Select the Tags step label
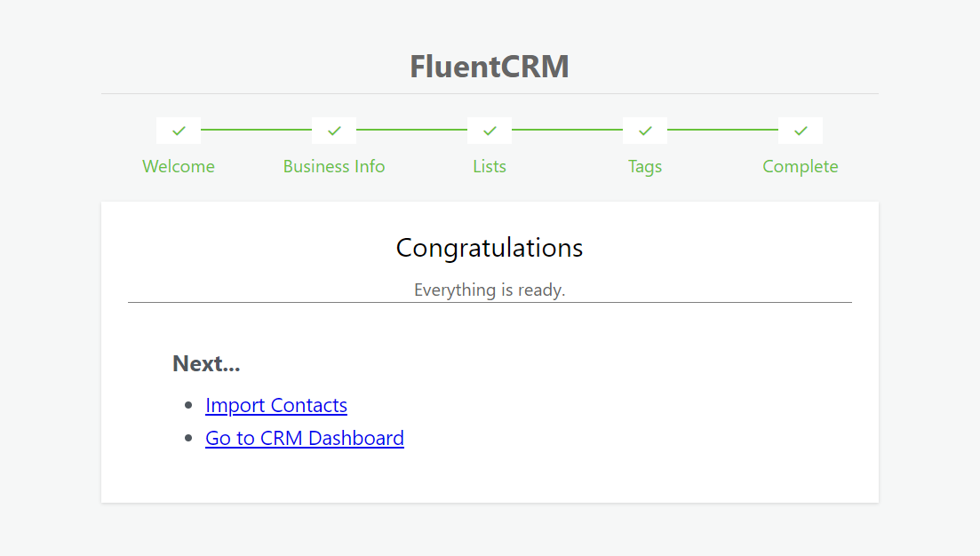Image resolution: width=980 pixels, height=556 pixels. [644, 166]
